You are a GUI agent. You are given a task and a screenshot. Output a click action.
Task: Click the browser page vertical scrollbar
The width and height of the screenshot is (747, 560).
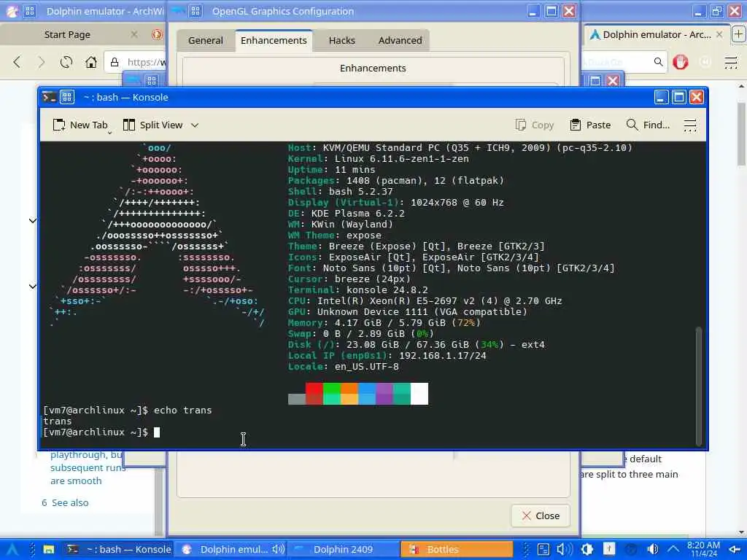point(741,135)
